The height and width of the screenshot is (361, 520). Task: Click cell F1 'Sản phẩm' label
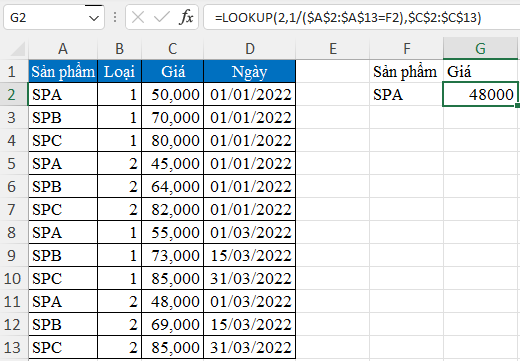click(x=406, y=71)
